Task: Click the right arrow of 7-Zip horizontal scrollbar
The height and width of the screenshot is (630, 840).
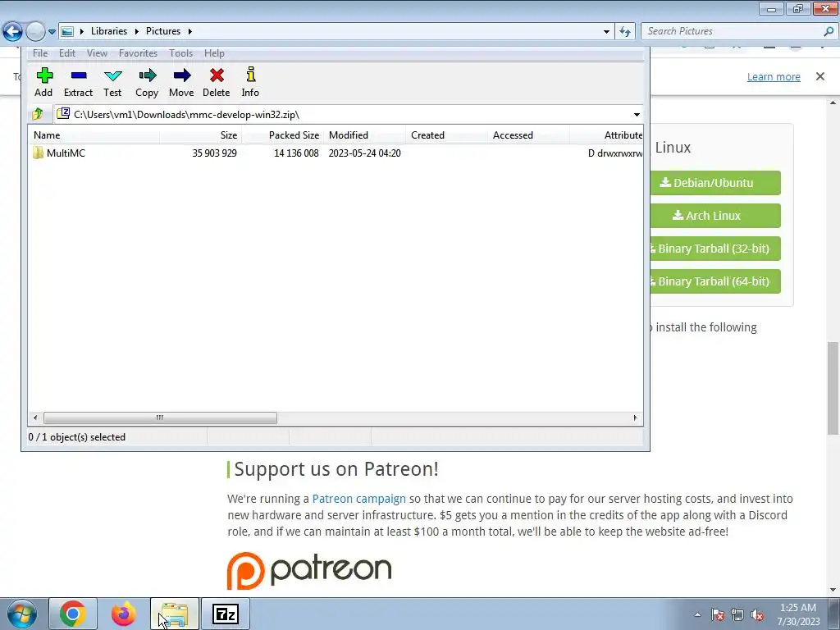Action: (636, 418)
